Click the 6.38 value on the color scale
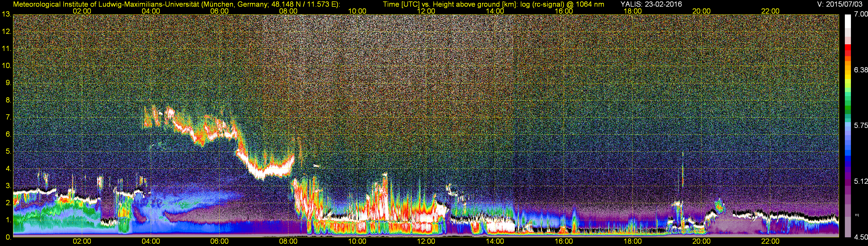Image resolution: width=868 pixels, height=246 pixels. click(860, 70)
